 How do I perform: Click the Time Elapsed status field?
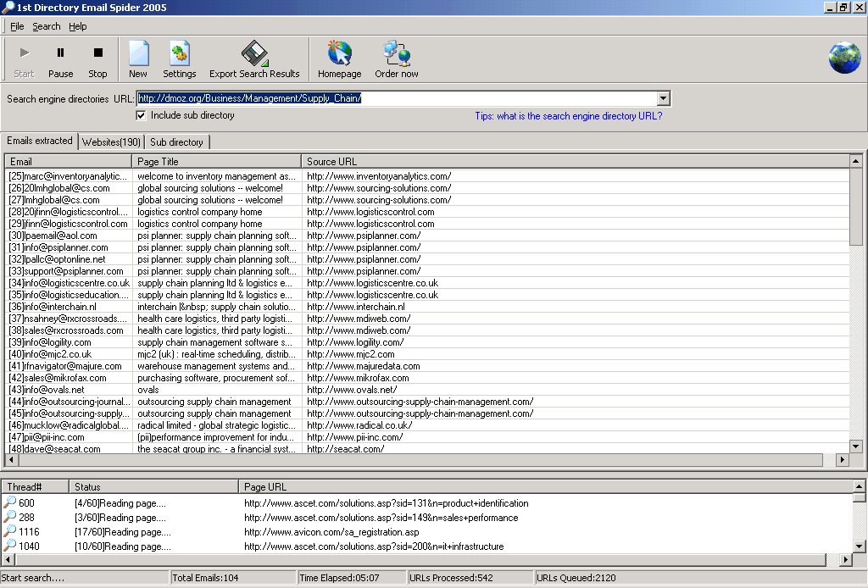pyautogui.click(x=350, y=577)
